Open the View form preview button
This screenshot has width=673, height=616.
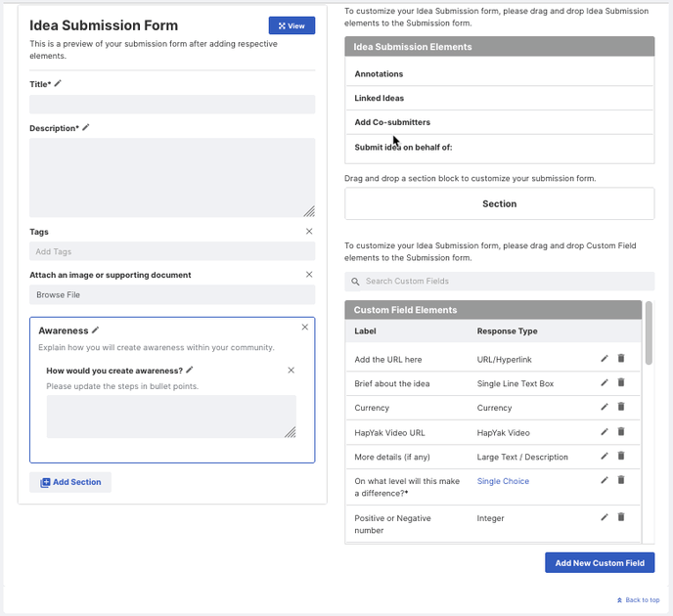292,25
